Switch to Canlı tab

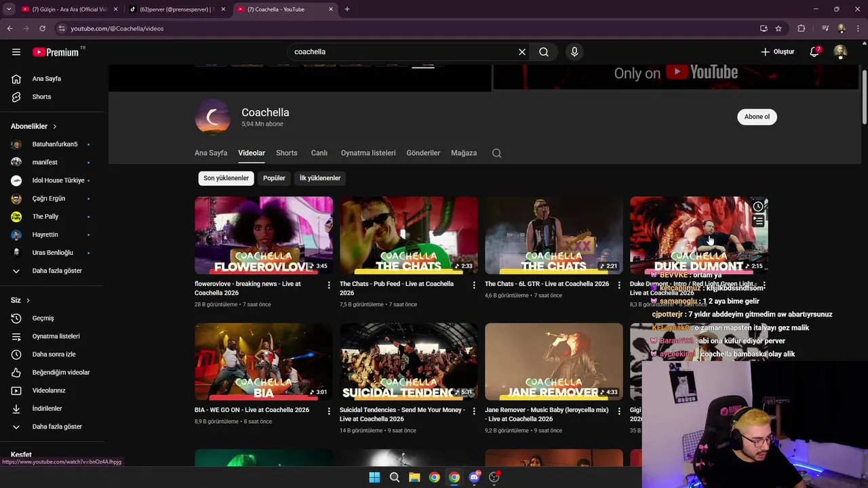click(319, 153)
